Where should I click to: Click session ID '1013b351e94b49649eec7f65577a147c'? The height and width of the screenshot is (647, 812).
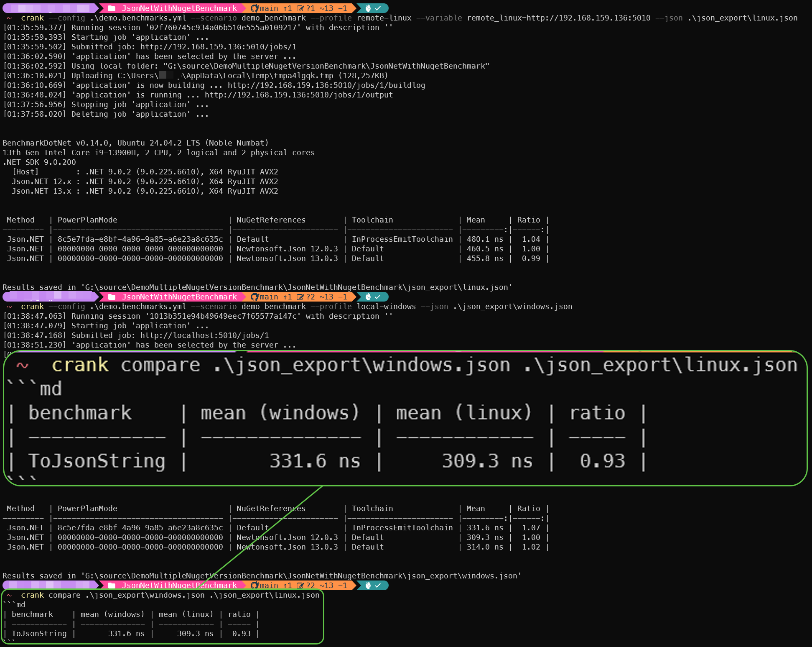(x=223, y=316)
